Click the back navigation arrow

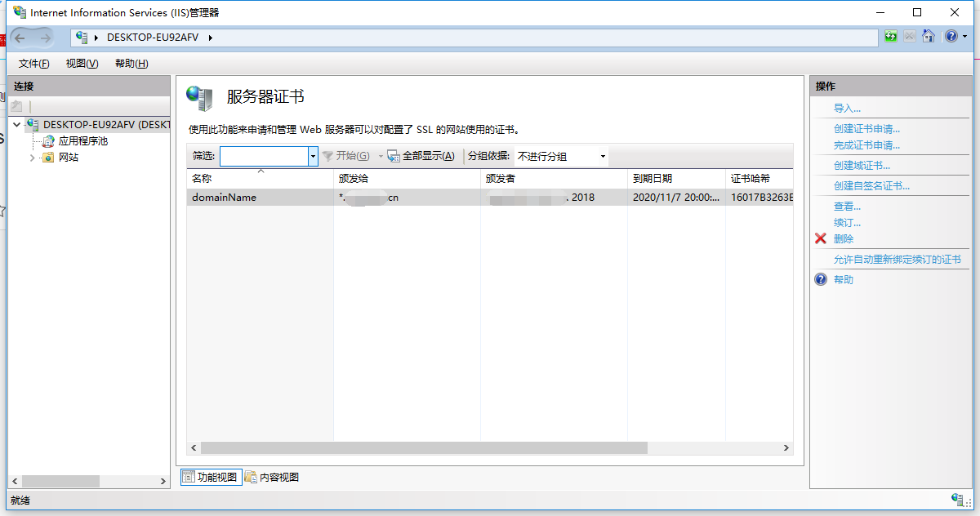click(20, 38)
